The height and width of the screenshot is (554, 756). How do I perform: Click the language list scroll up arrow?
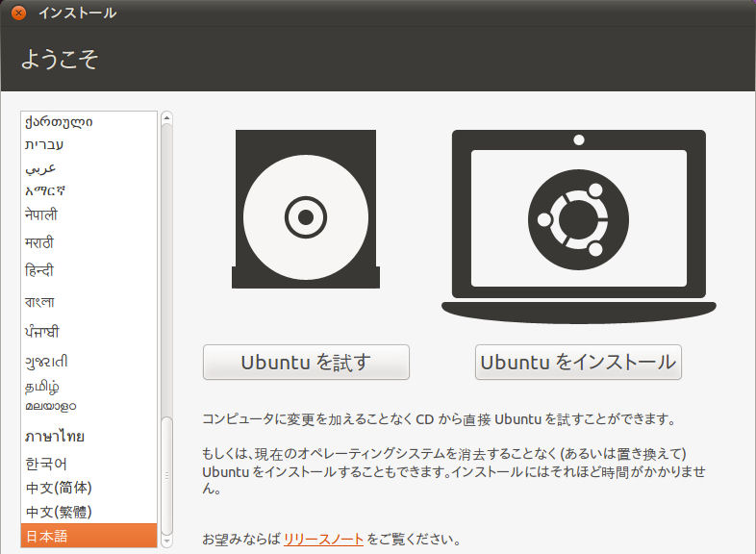(166, 117)
